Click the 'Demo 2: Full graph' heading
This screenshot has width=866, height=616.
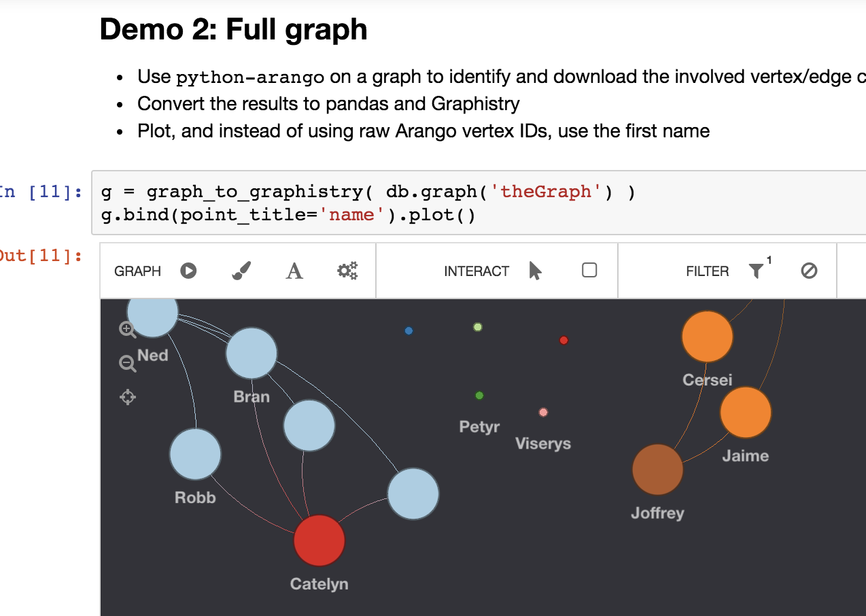coord(234,30)
